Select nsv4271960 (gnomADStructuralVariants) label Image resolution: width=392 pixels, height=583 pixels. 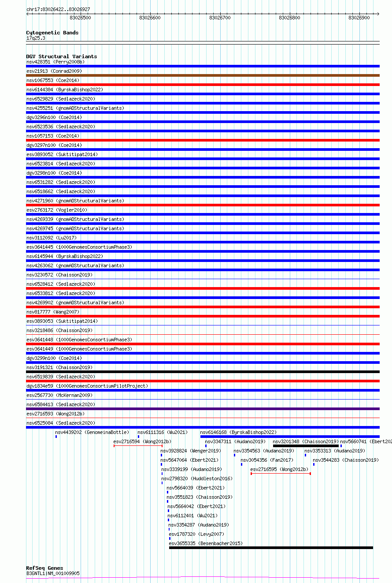(x=75, y=201)
